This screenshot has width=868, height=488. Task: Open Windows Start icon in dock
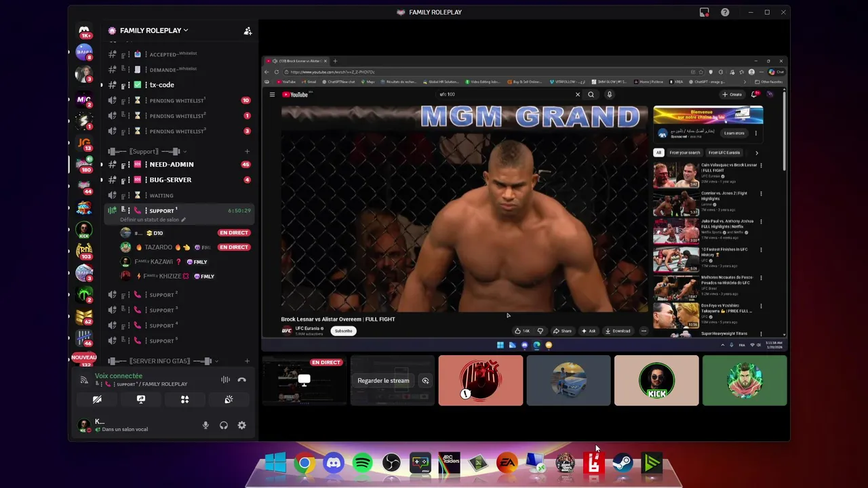275,464
